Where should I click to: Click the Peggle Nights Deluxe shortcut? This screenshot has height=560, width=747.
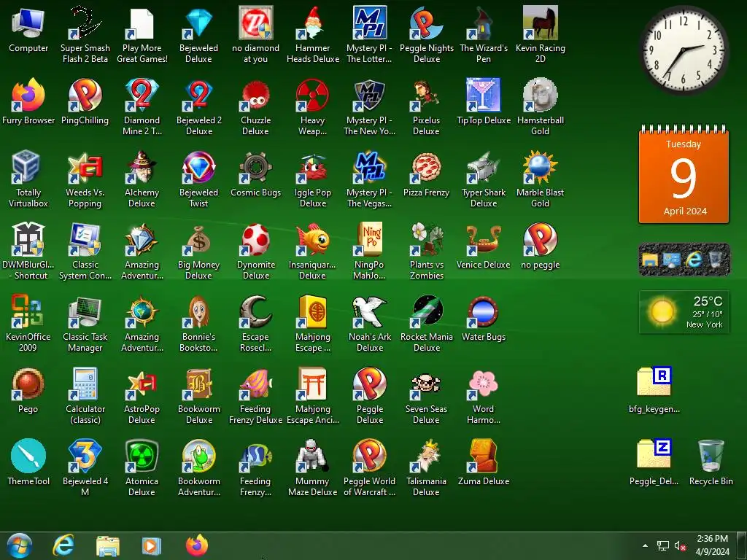[x=426, y=23]
